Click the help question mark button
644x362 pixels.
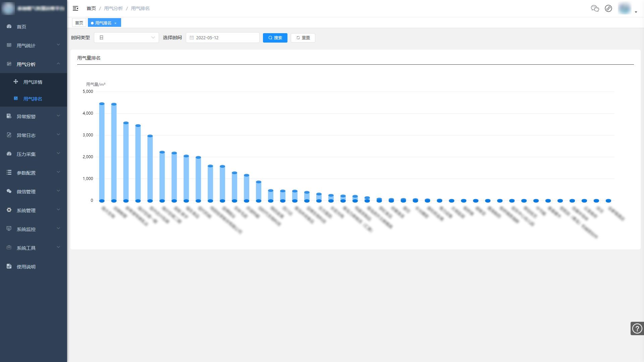637,328
